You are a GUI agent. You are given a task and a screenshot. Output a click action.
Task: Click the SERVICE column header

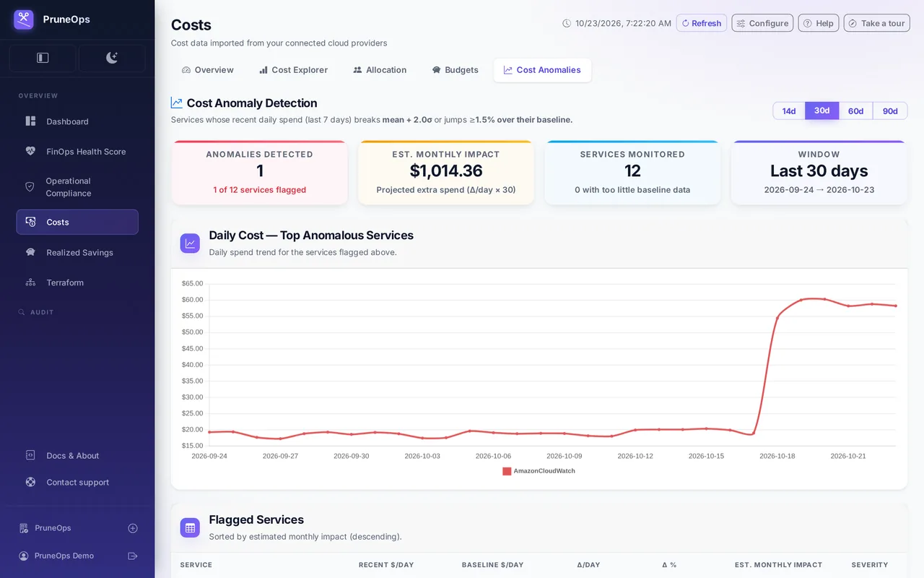[196, 565]
